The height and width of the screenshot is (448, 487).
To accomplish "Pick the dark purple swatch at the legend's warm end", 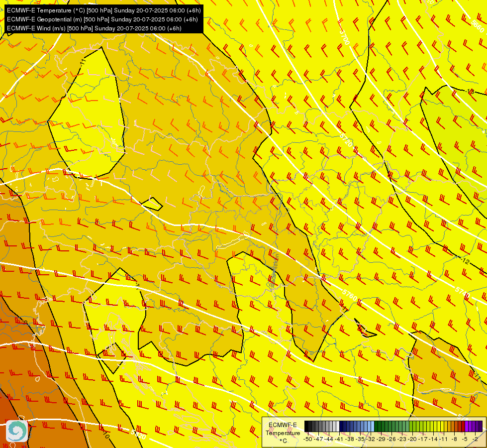I will 481,426.
